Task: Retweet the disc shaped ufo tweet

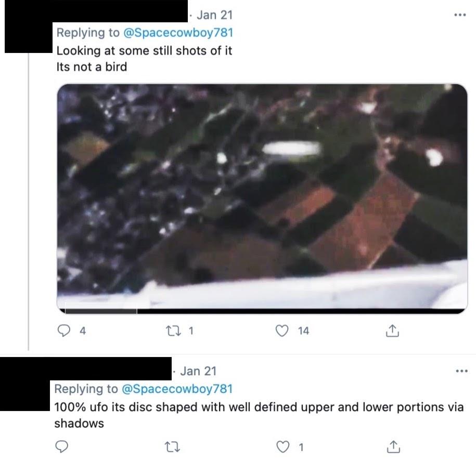Action: click(172, 447)
